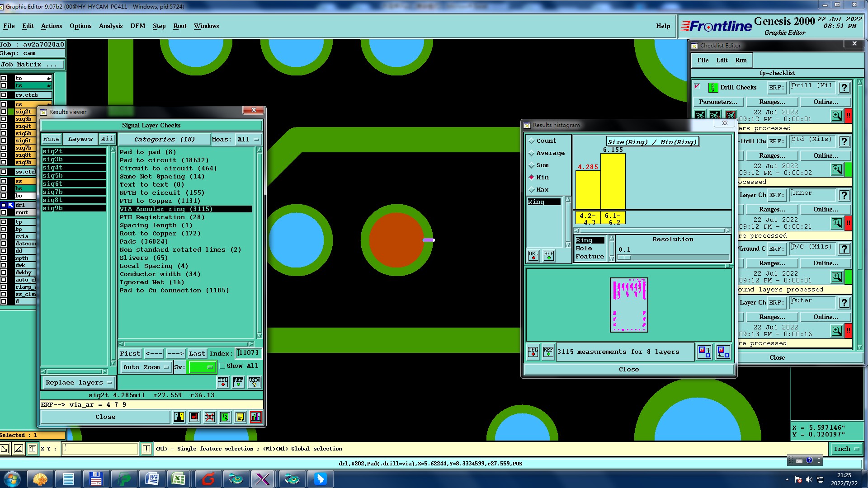Expand the Replace layers dropdown
The height and width of the screenshot is (488, 868).
pyautogui.click(x=79, y=383)
